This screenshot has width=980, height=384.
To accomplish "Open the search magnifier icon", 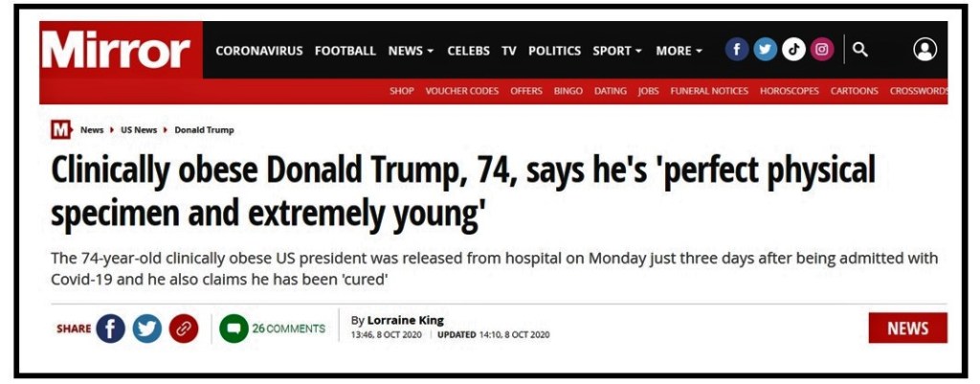I will (860, 50).
